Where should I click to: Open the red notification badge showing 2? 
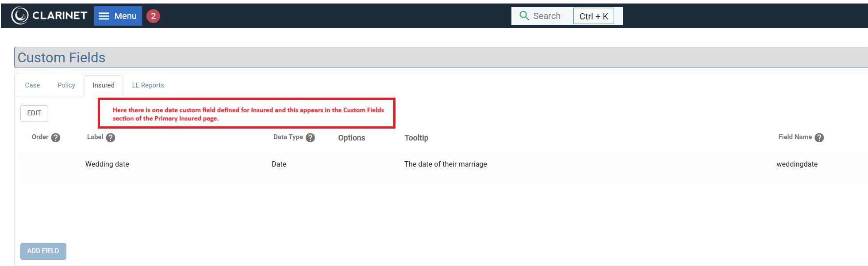[x=153, y=16]
